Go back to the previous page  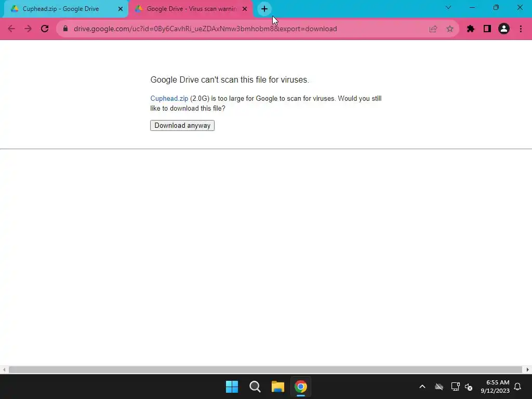[x=11, y=29]
